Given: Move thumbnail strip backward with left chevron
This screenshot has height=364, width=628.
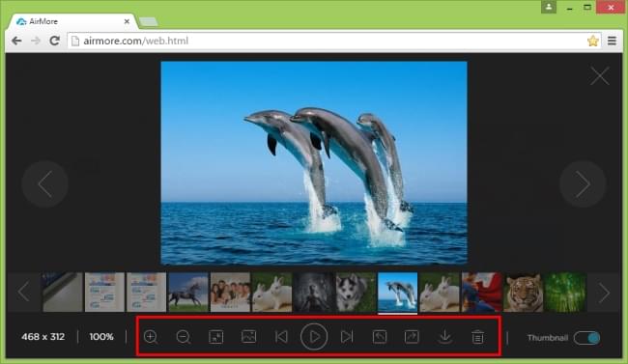Looking at the screenshot, I should pyautogui.click(x=24, y=293).
